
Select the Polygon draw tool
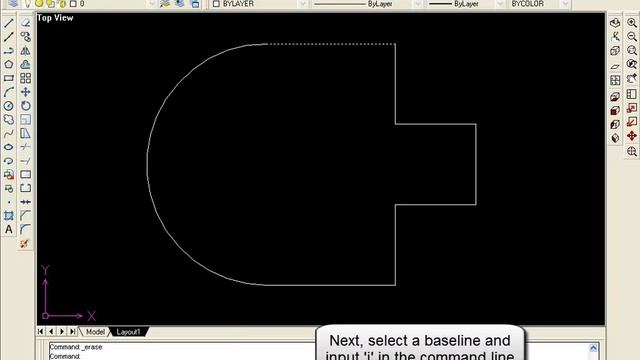pos(9,64)
